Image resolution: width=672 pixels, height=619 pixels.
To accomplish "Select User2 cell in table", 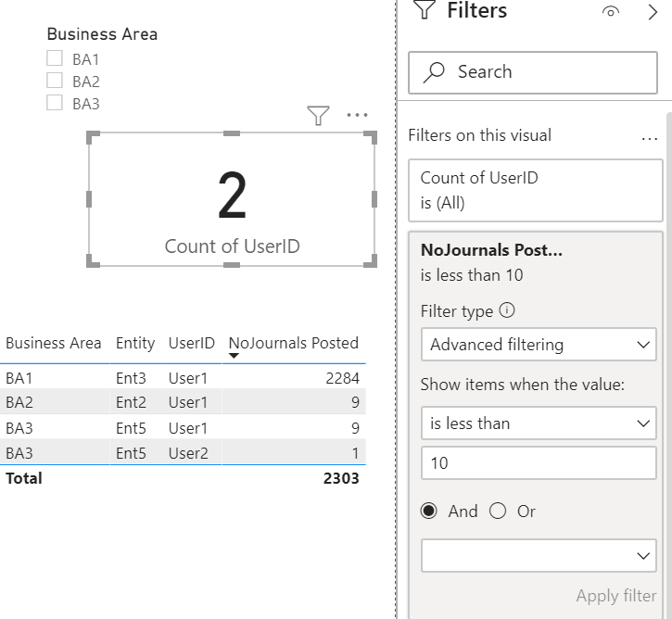I will tap(188, 453).
